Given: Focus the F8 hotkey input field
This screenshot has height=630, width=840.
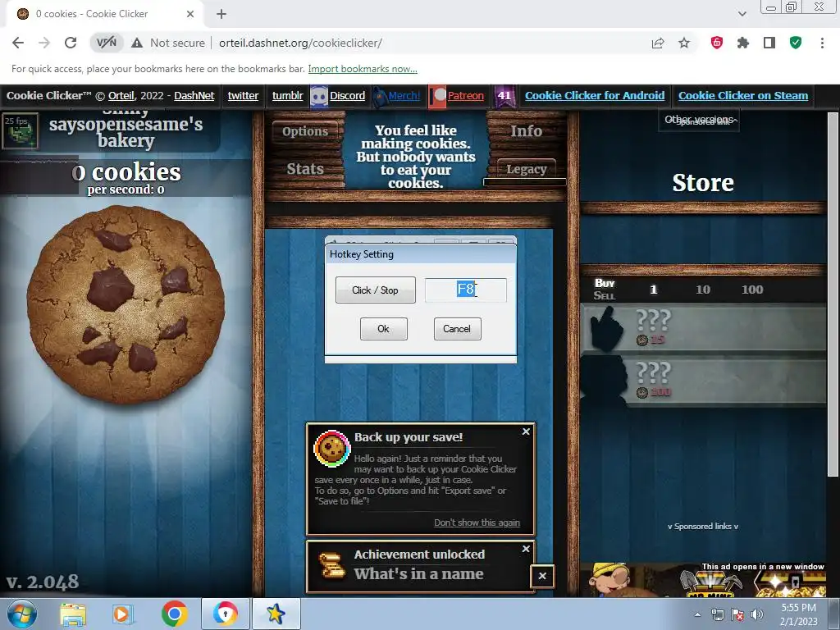Looking at the screenshot, I should pyautogui.click(x=466, y=290).
